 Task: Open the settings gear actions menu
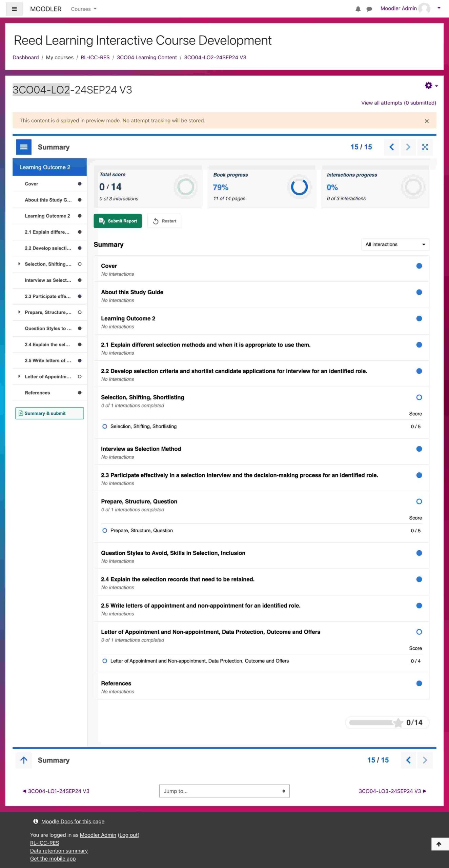pos(431,85)
